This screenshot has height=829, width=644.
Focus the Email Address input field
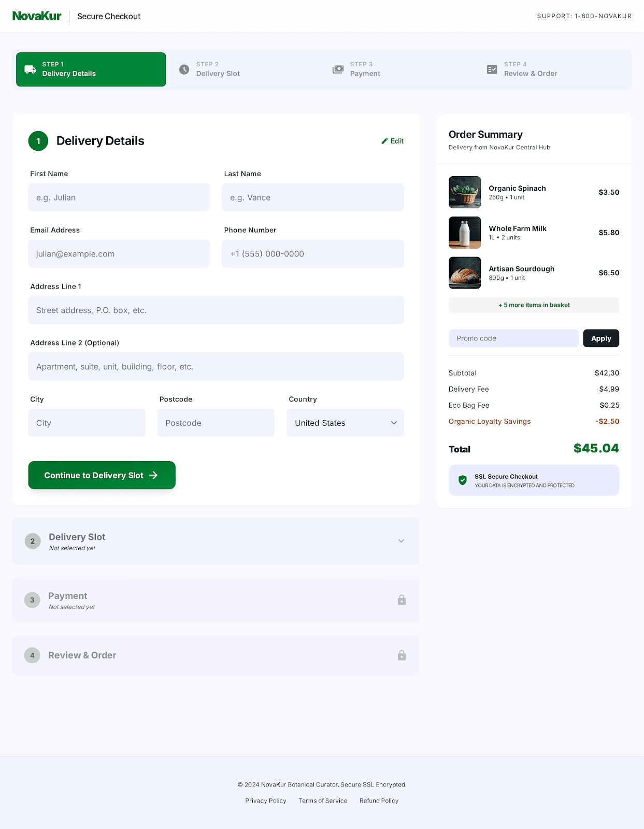pyautogui.click(x=119, y=254)
